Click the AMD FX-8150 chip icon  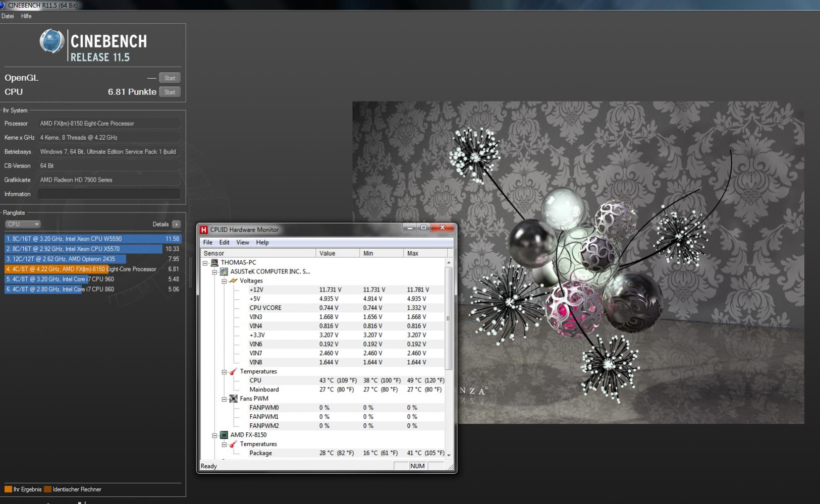pos(224,435)
